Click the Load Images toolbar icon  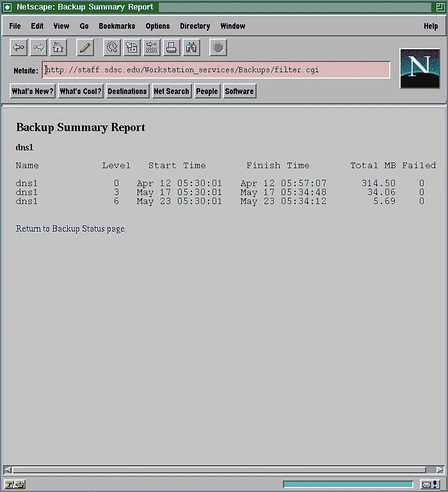[x=132, y=47]
